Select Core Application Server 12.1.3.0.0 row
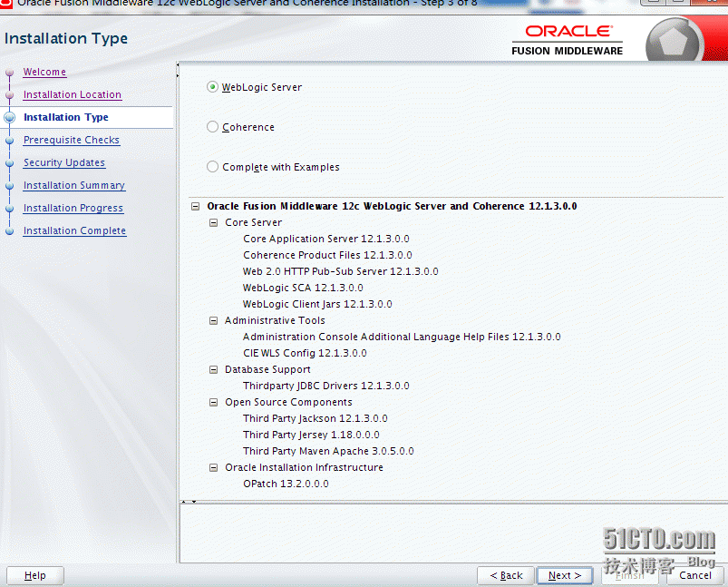 326,239
